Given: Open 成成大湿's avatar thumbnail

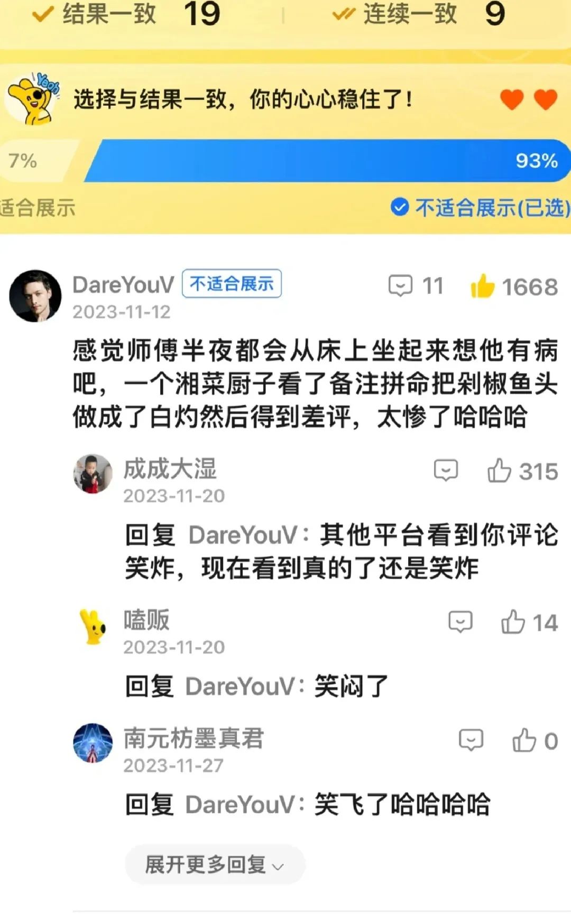Looking at the screenshot, I should [x=93, y=474].
